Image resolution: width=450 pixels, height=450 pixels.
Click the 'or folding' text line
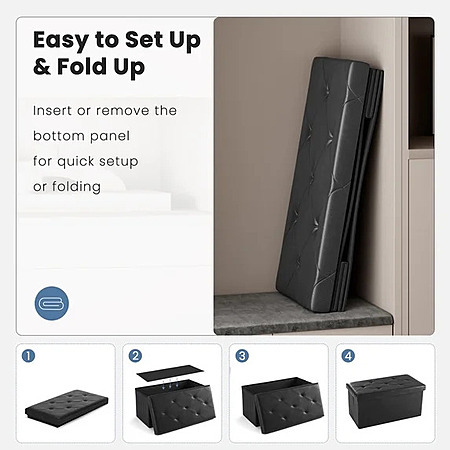(x=67, y=187)
